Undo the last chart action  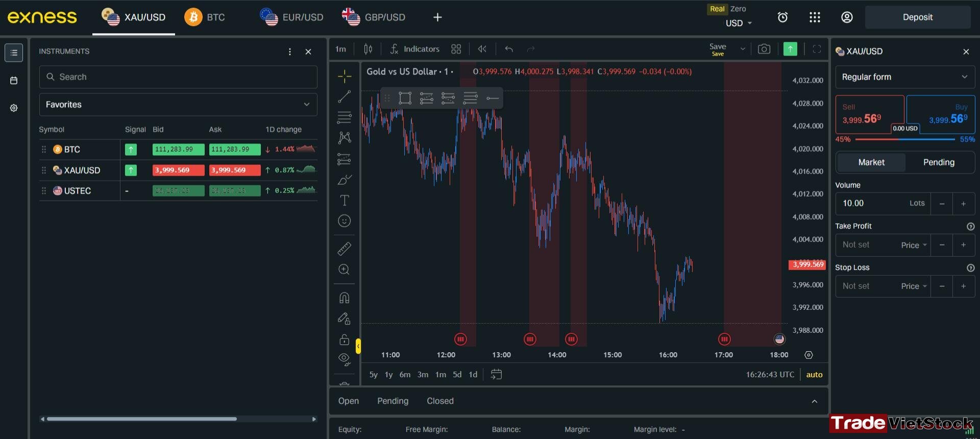tap(509, 49)
